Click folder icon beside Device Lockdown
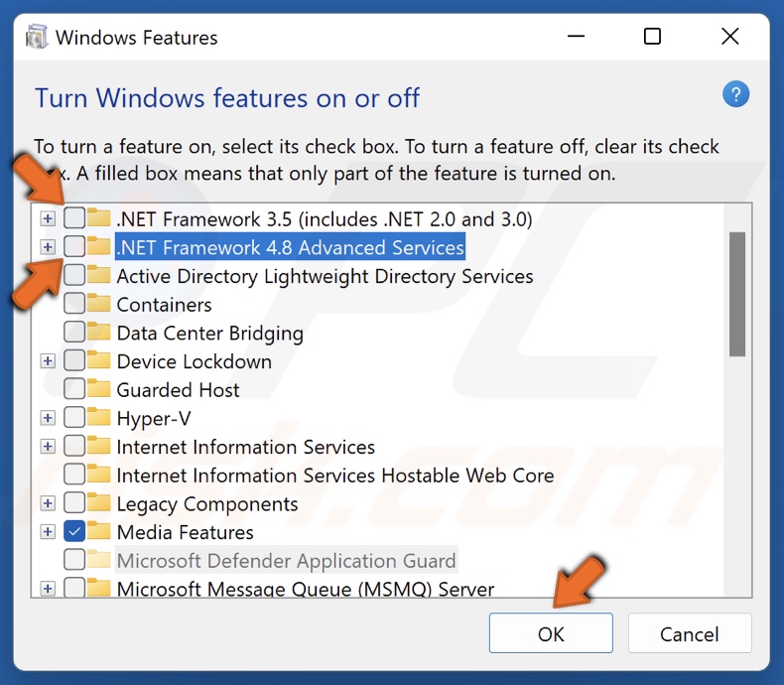784x685 pixels. [x=98, y=360]
